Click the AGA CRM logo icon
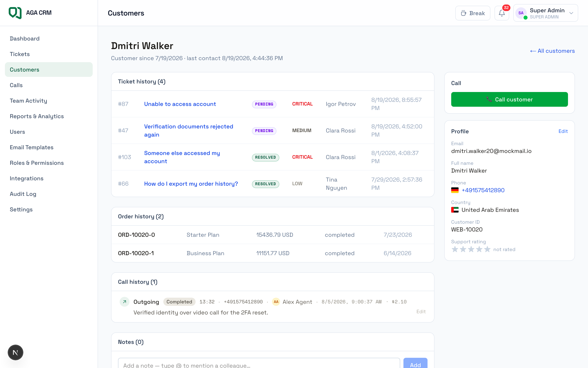The width and height of the screenshot is (588, 368). click(15, 13)
